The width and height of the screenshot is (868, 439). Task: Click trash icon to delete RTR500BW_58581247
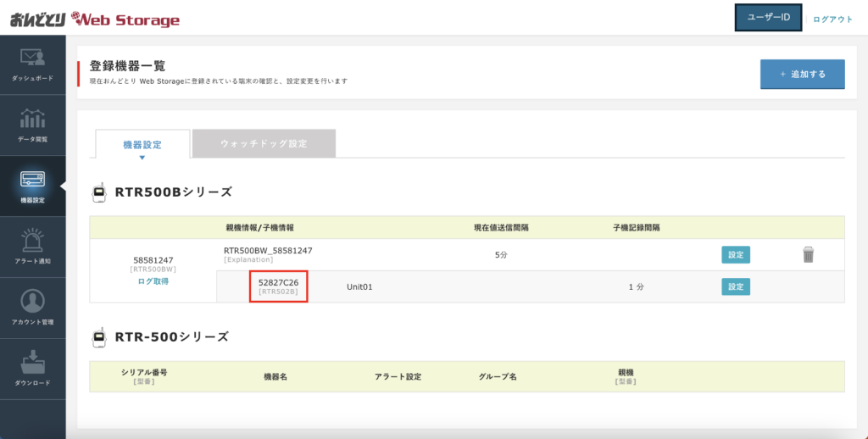[x=808, y=254]
